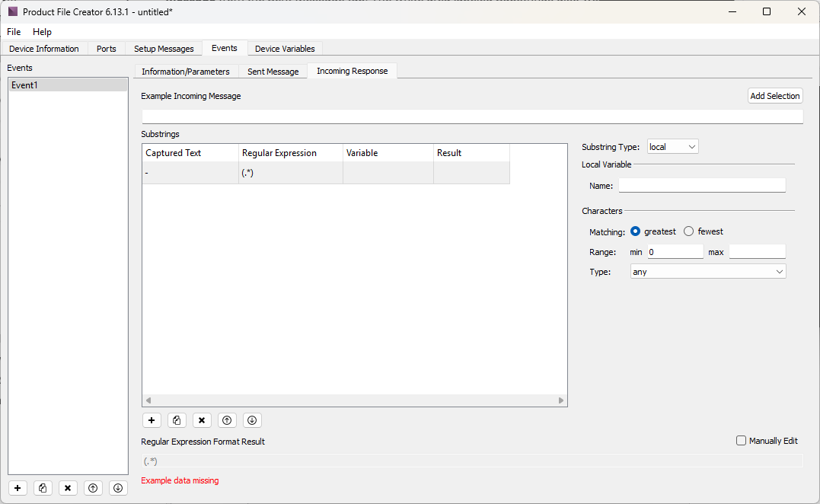Duplicate the selected substring row
Image resolution: width=820 pixels, height=504 pixels.
(x=177, y=420)
